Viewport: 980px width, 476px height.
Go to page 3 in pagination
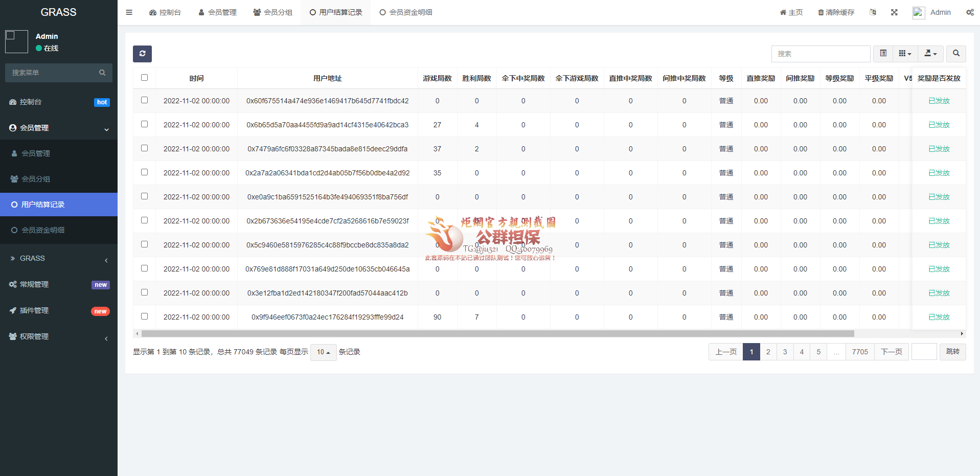[x=785, y=352]
